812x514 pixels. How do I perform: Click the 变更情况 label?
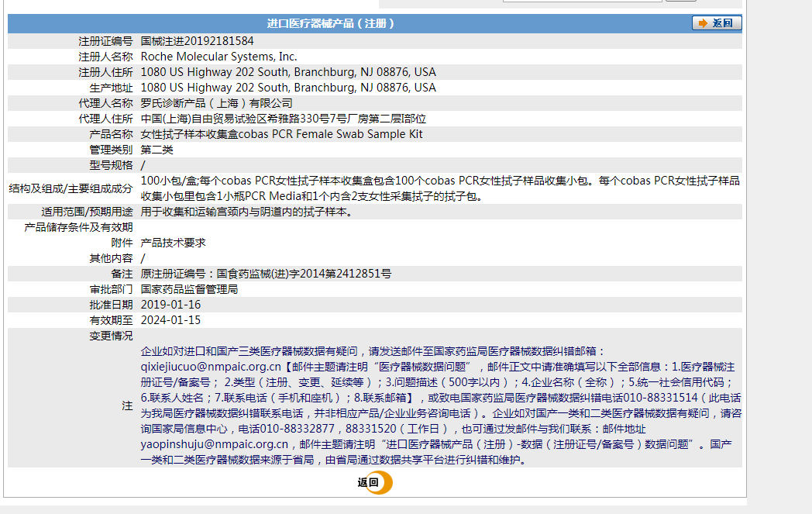pos(111,336)
